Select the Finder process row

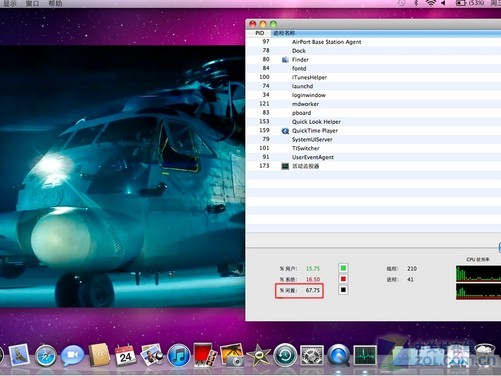click(x=373, y=60)
